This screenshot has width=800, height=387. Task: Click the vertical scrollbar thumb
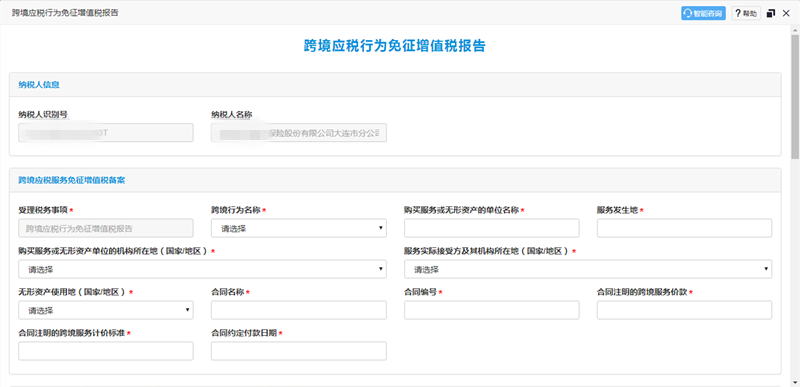pyautogui.click(x=795, y=97)
